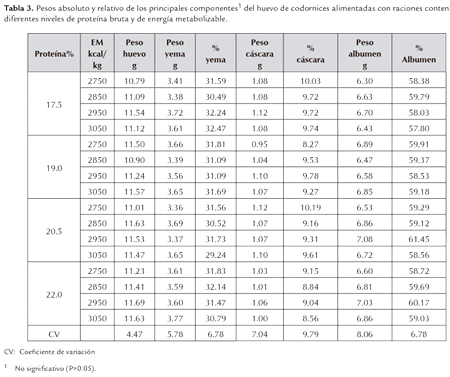Click the '% cáscara' column header
This screenshot has width=450, height=377.
310,54
